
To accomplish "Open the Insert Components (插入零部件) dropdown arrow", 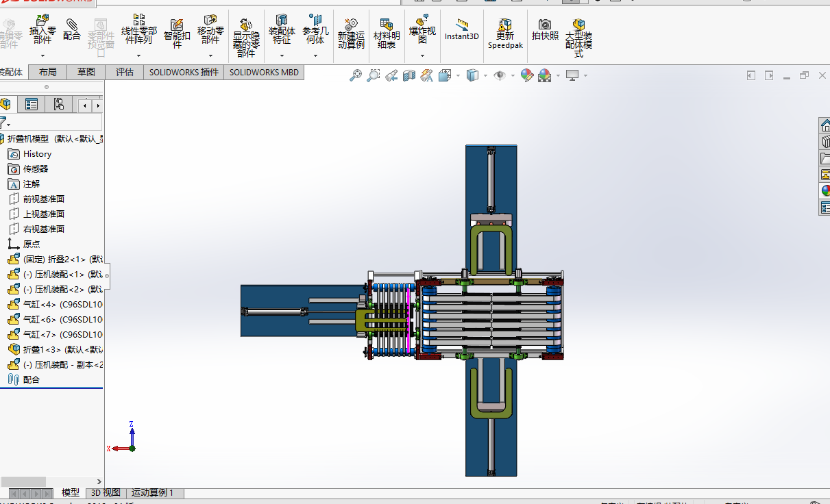I will (42, 55).
